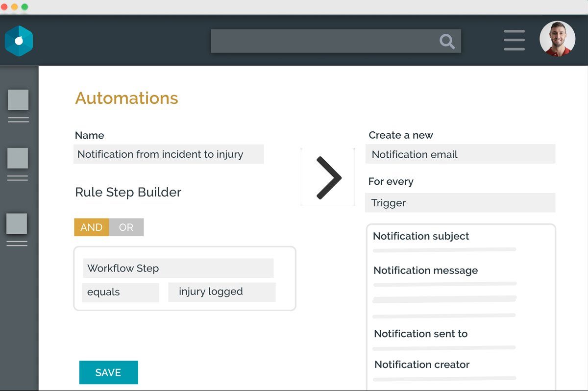The width and height of the screenshot is (588, 391).
Task: Open the user profile avatar
Action: (x=557, y=39)
